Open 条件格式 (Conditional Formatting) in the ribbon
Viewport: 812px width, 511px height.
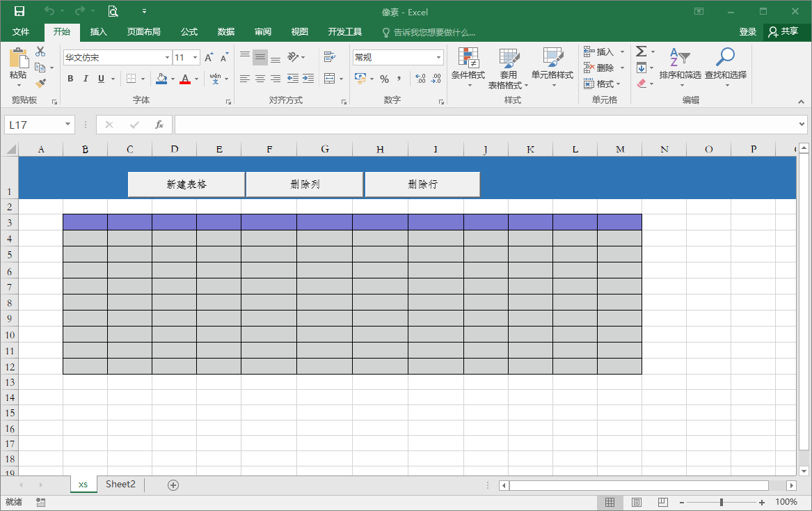(x=468, y=68)
